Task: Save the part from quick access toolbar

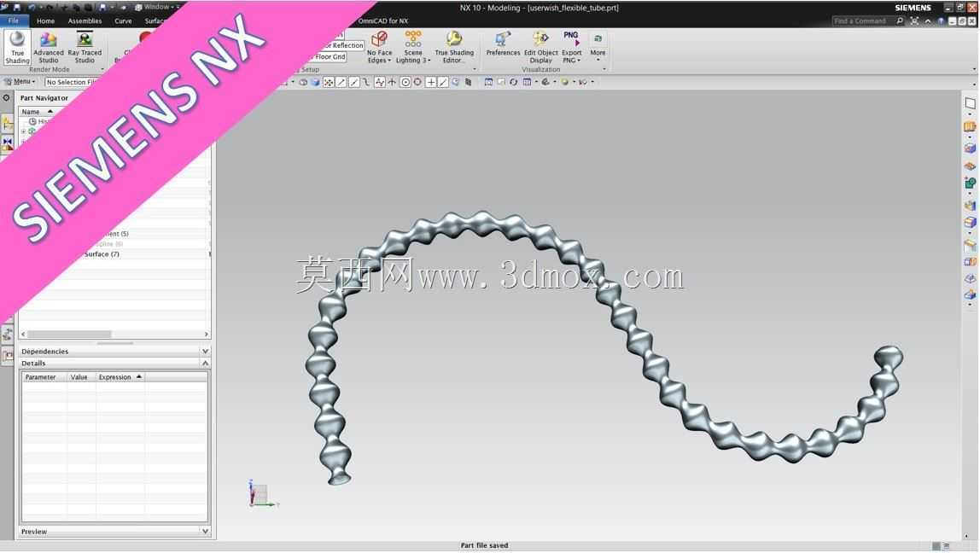Action: pyautogui.click(x=17, y=7)
